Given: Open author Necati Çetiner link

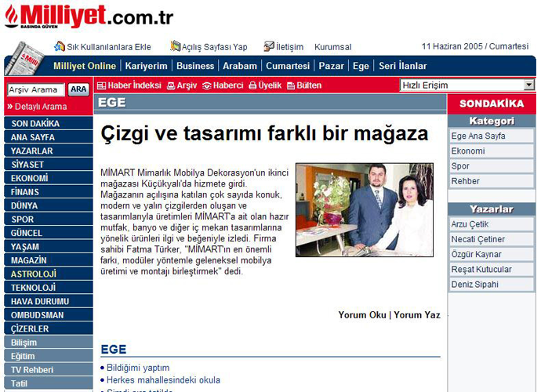Looking at the screenshot, I should [492, 239].
